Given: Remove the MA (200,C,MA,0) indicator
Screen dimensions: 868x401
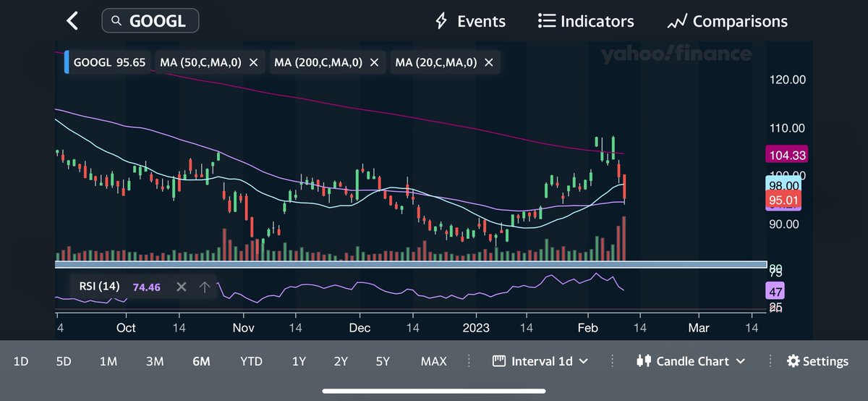Looking at the screenshot, I should [x=374, y=63].
